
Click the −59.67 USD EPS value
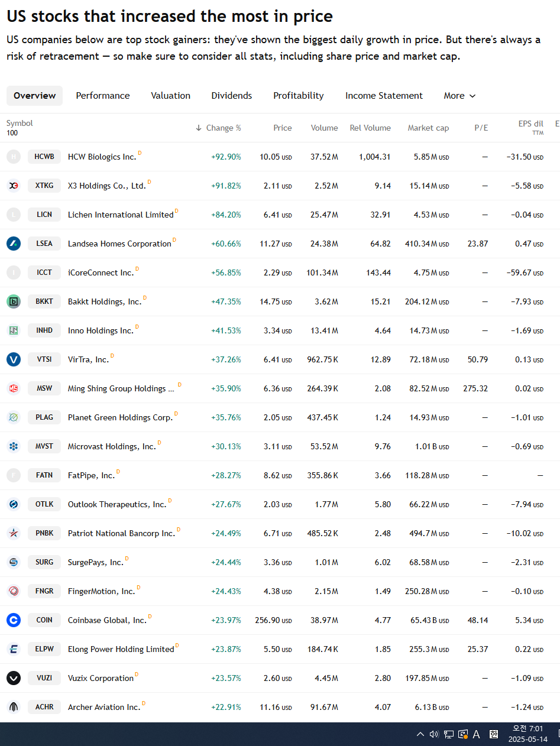pos(525,273)
